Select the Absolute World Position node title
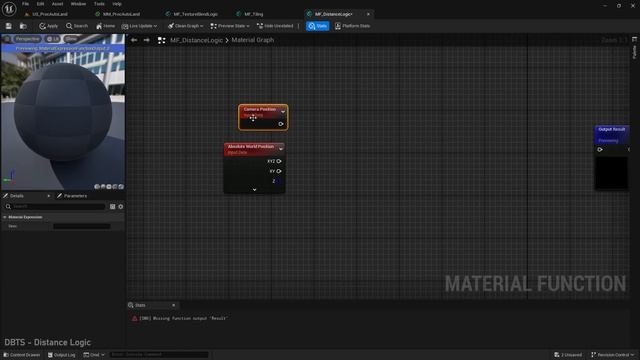The image size is (640, 360). coord(251,147)
